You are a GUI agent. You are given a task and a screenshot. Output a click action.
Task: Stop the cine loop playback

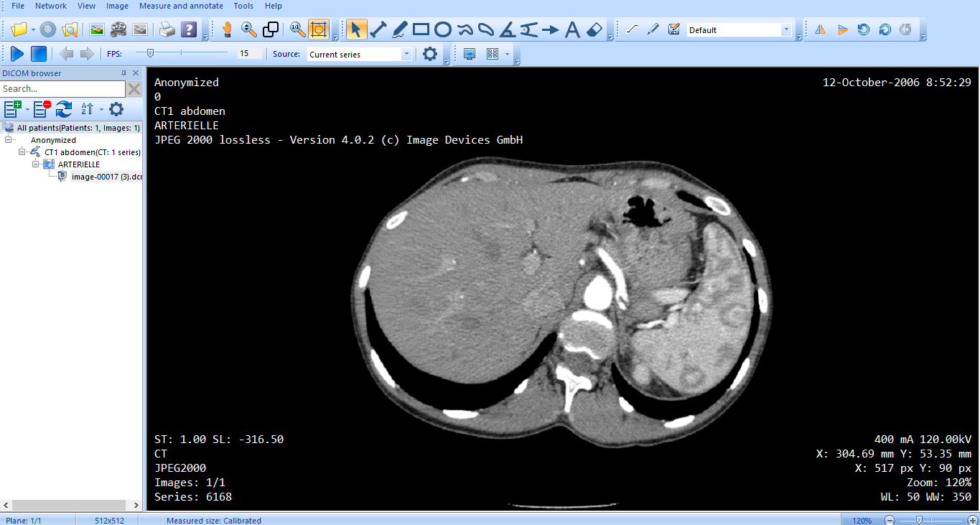pyautogui.click(x=38, y=53)
